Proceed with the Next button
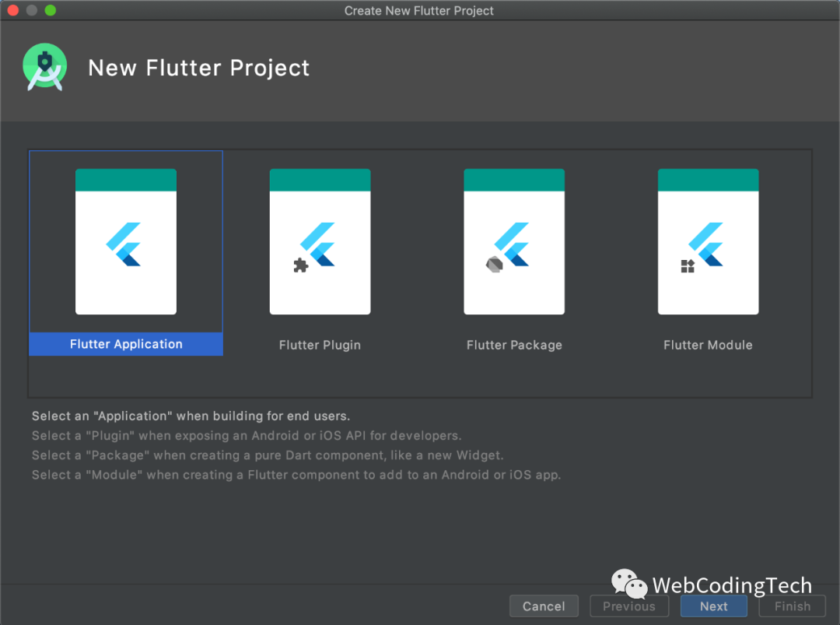 point(713,606)
